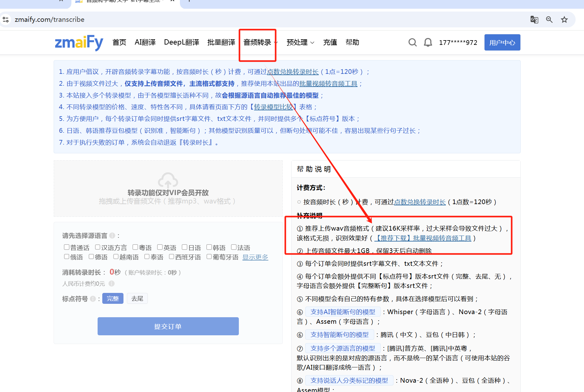Screen dimensions: 584x392
Task: Open 批量翻译 in the nav bar
Action: point(221,42)
